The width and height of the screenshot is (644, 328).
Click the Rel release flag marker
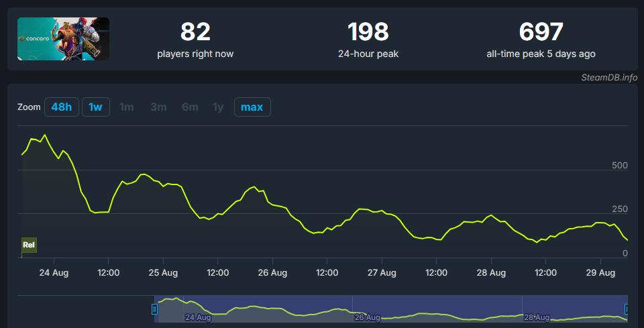click(29, 245)
